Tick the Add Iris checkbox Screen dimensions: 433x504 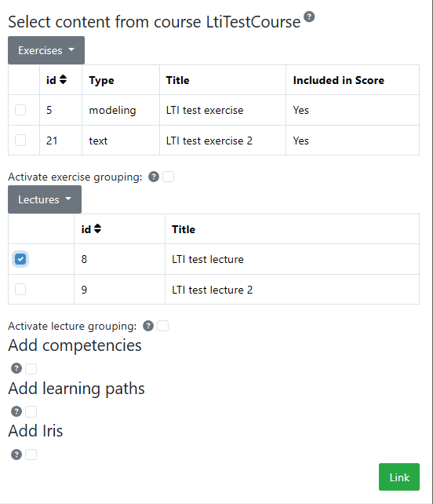click(x=31, y=455)
